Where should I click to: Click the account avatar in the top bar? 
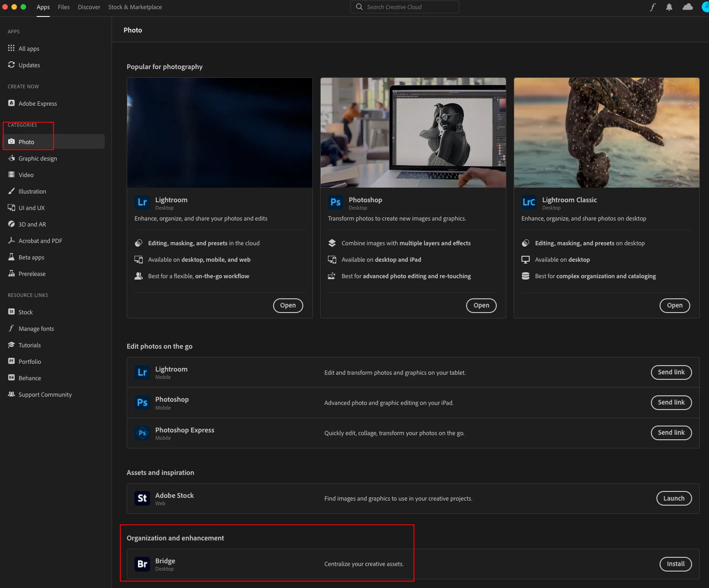(x=705, y=7)
